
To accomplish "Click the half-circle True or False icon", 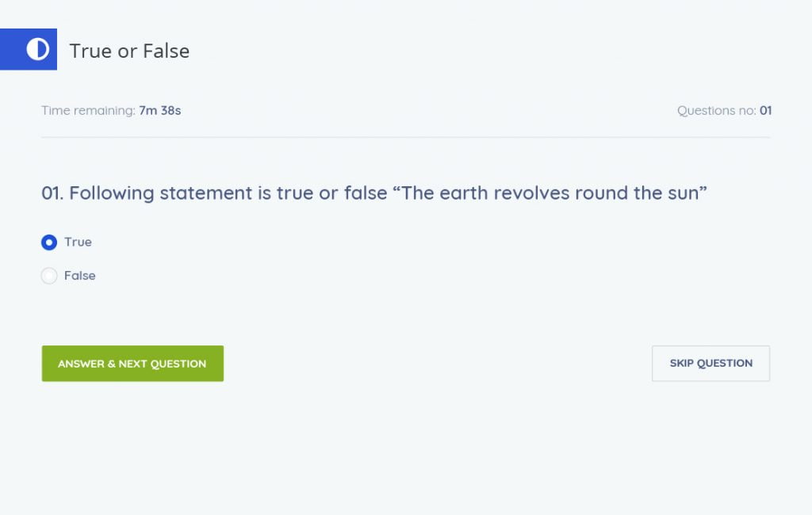I will click(x=37, y=50).
